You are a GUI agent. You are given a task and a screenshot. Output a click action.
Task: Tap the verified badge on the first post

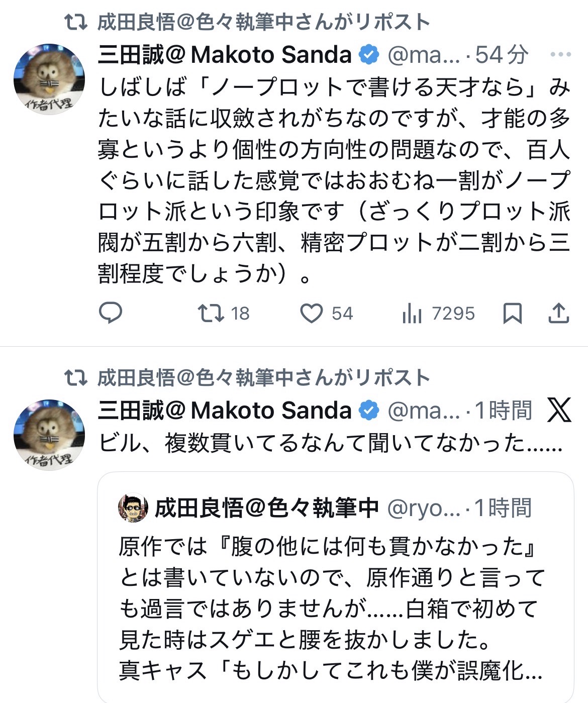coord(369,55)
